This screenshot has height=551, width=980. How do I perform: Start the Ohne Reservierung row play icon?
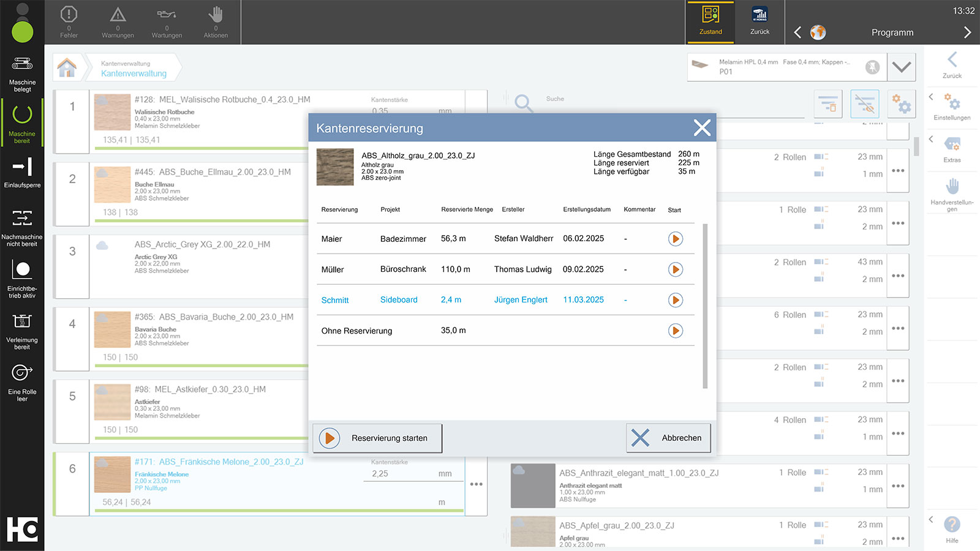[675, 331]
